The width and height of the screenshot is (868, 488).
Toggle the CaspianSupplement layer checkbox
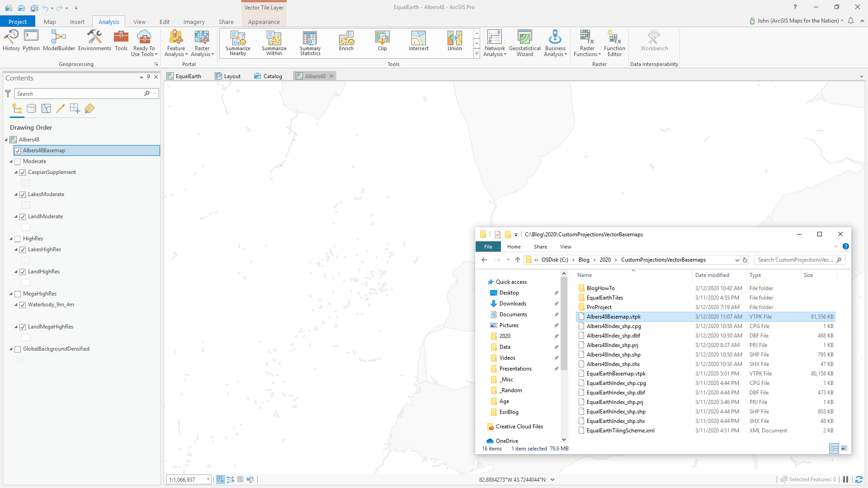(23, 172)
